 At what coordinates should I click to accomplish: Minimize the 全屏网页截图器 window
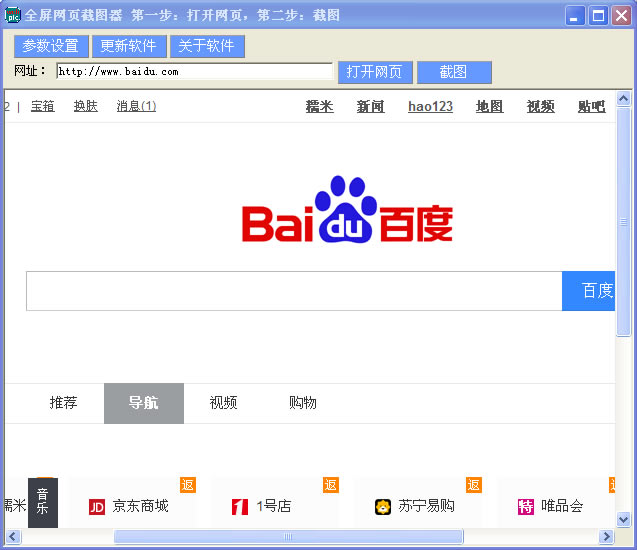575,16
